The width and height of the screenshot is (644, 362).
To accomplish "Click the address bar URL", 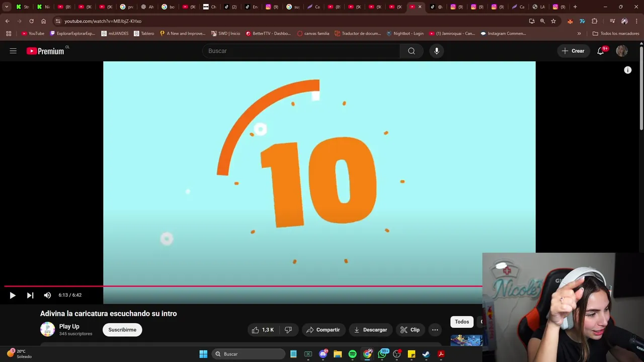I will (x=103, y=21).
